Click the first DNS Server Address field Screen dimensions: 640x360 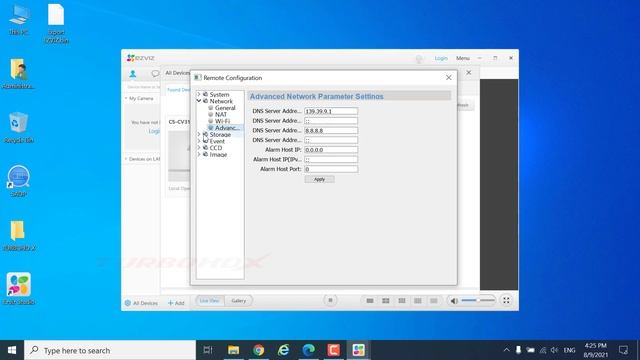coord(331,111)
